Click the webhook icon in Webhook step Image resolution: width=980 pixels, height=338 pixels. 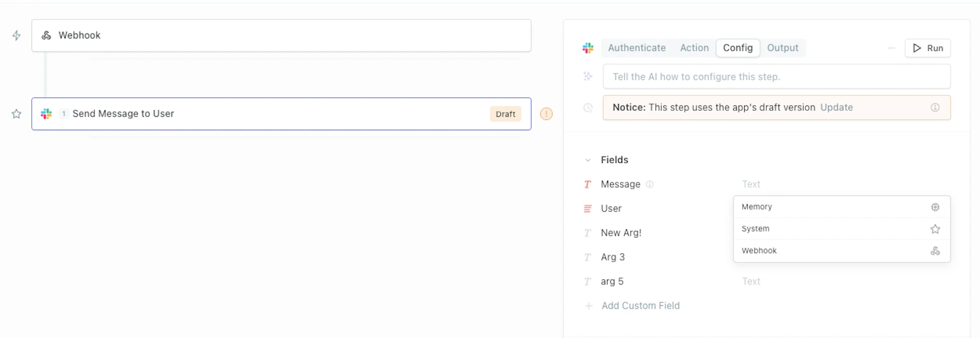click(x=46, y=36)
